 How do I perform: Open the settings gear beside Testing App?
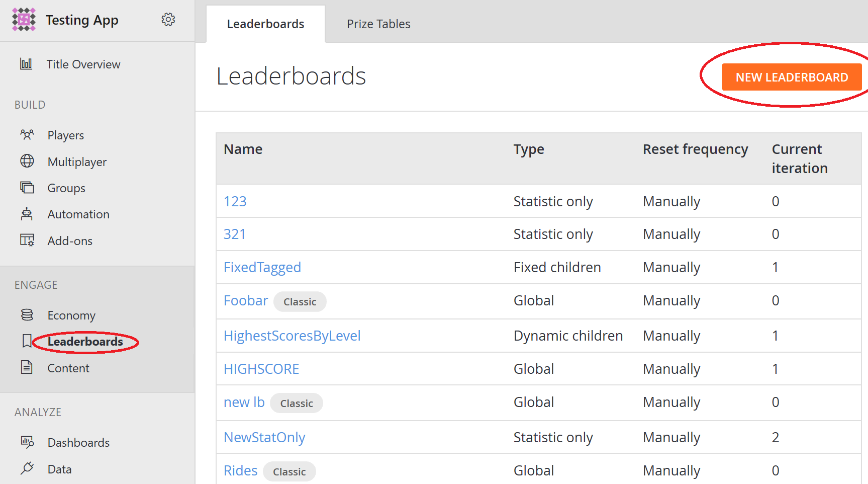[168, 20]
